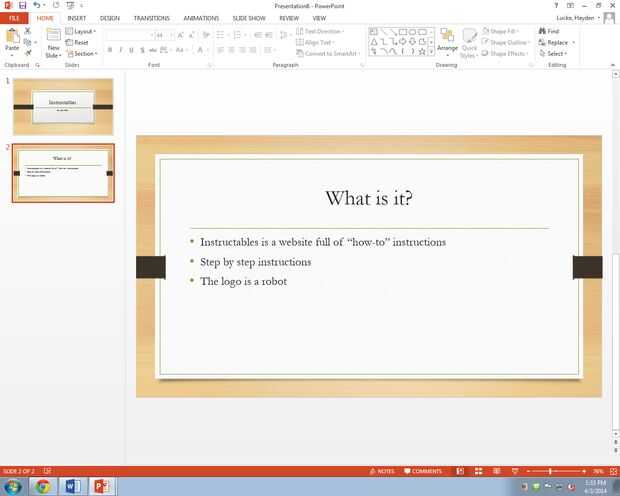Click the zoom in plus button

[x=584, y=471]
